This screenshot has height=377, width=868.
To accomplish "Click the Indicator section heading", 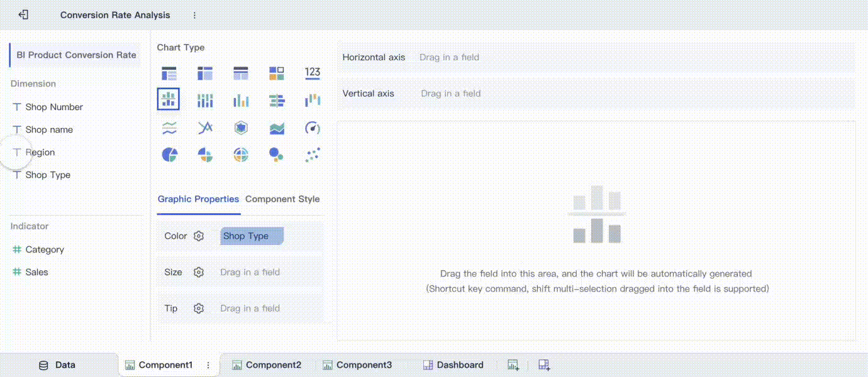I will coord(30,226).
